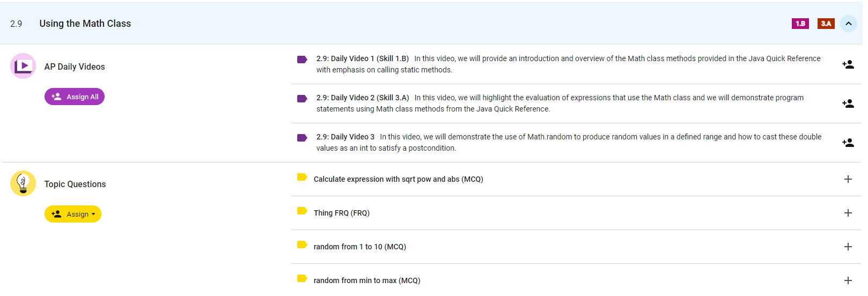Open the 2.9: Daily Video 2 title

click(x=362, y=98)
